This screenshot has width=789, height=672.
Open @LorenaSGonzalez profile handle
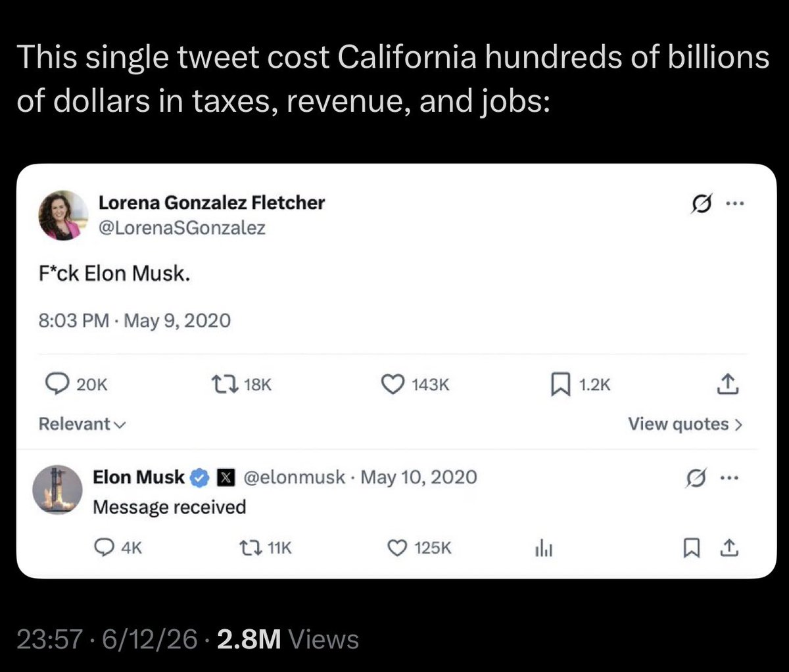pos(182,228)
